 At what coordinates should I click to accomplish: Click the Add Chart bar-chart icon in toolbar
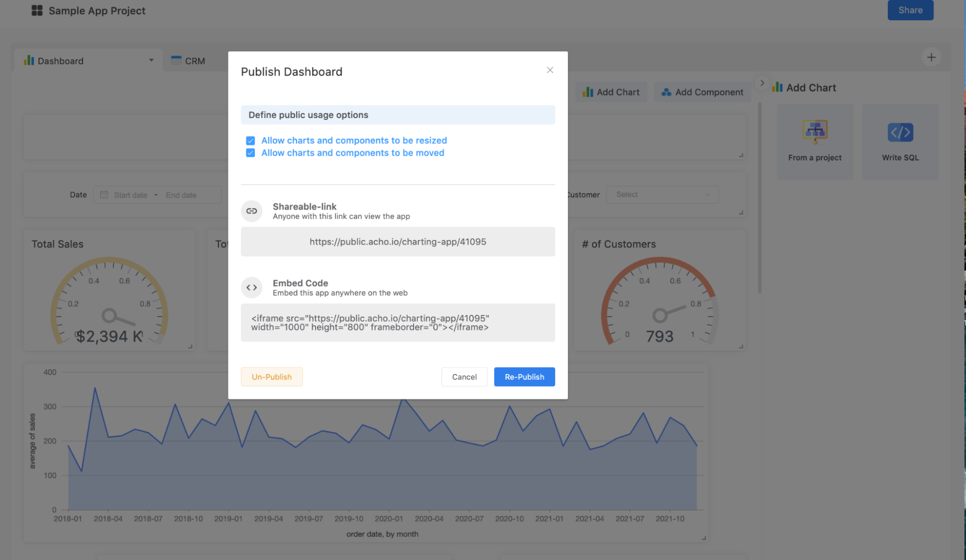coord(588,92)
